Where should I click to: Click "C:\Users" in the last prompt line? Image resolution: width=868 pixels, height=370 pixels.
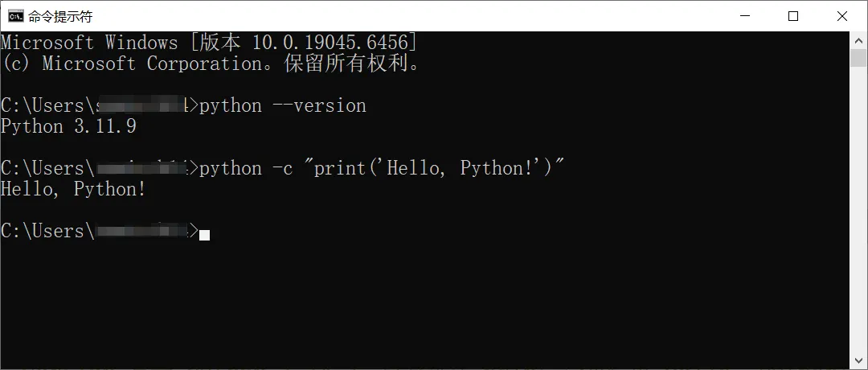(42, 231)
